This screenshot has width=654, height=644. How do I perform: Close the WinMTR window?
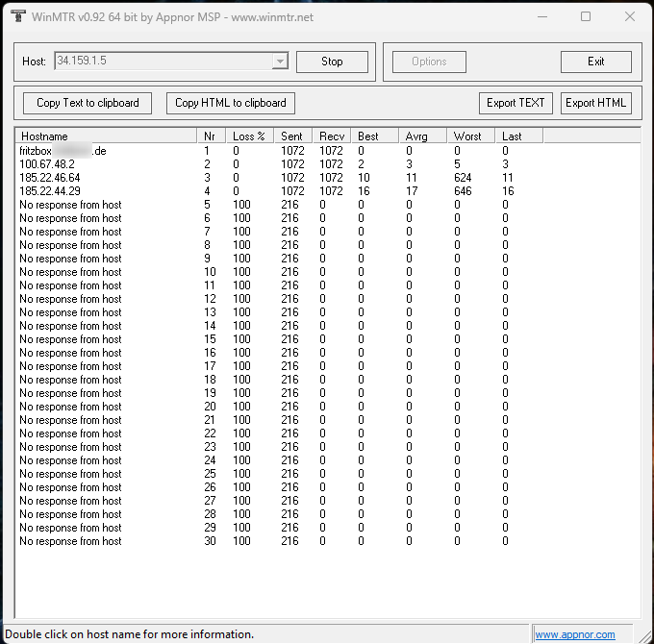pos(630,16)
